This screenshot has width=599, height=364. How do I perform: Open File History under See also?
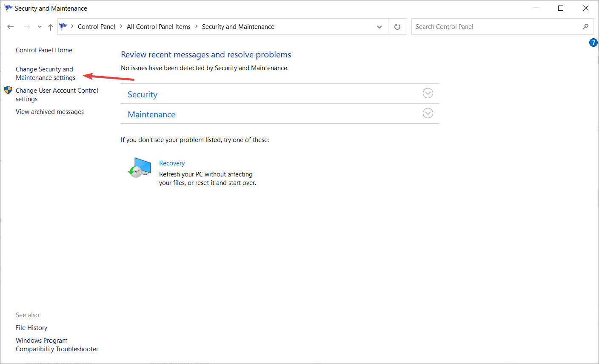coord(31,328)
